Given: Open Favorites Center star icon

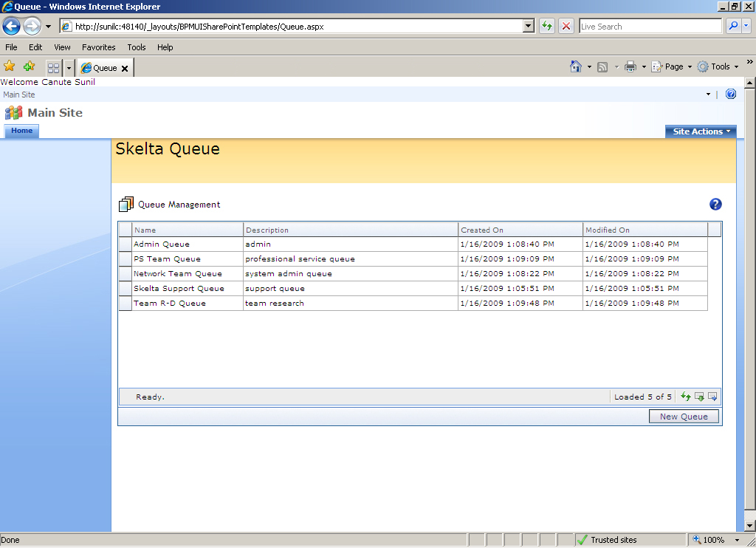Looking at the screenshot, I should tap(10, 66).
